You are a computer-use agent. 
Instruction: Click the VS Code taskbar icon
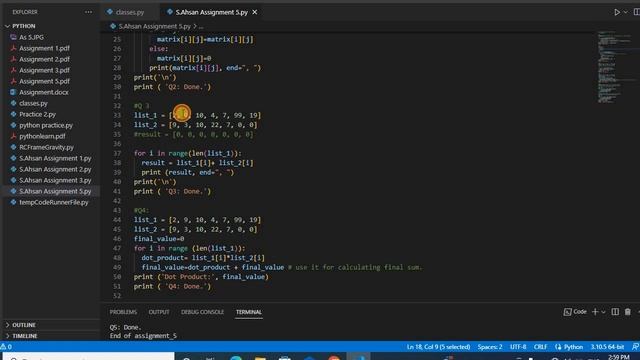click(360, 357)
